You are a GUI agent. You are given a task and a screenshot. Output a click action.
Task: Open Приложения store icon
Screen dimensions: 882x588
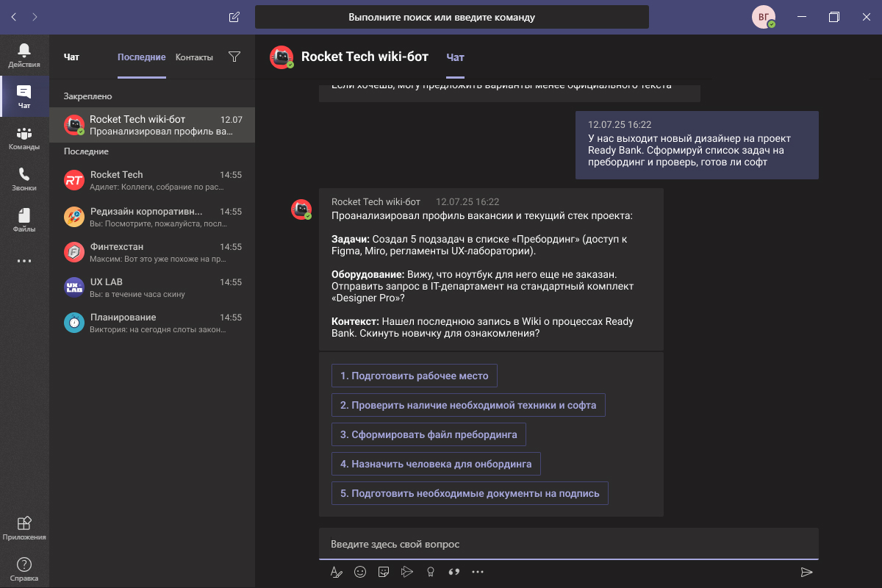[x=24, y=528]
